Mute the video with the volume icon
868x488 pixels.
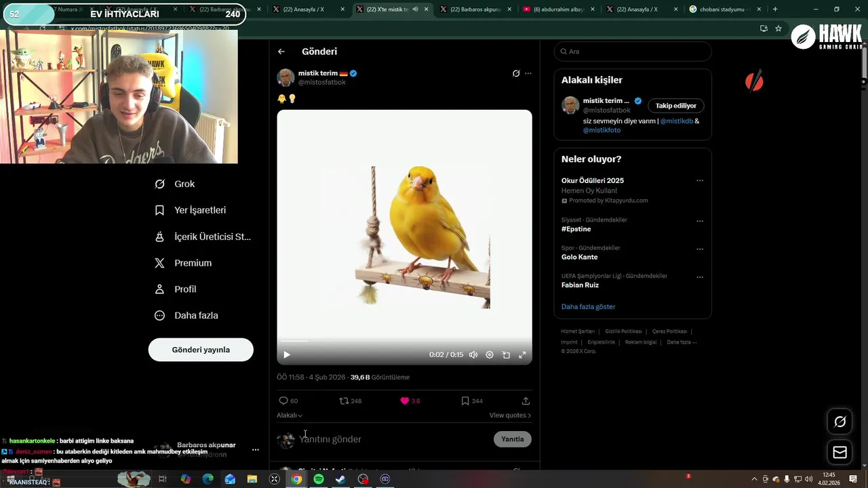tap(473, 354)
